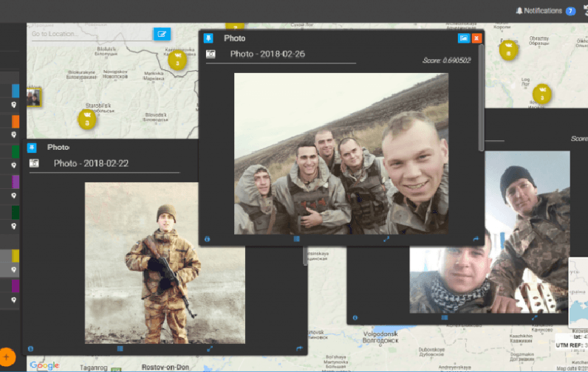
Task: Toggle the pin on the 2018-02-22 photo panel
Action: pos(33,147)
